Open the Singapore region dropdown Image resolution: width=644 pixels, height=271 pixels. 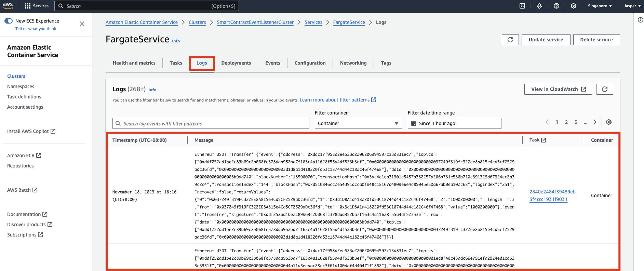click(x=600, y=6)
